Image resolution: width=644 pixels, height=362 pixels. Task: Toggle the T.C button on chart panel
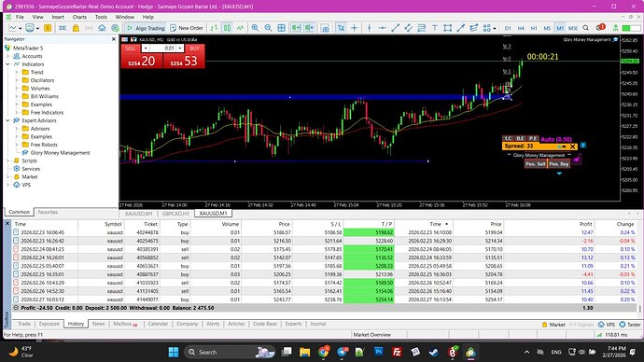(508, 139)
